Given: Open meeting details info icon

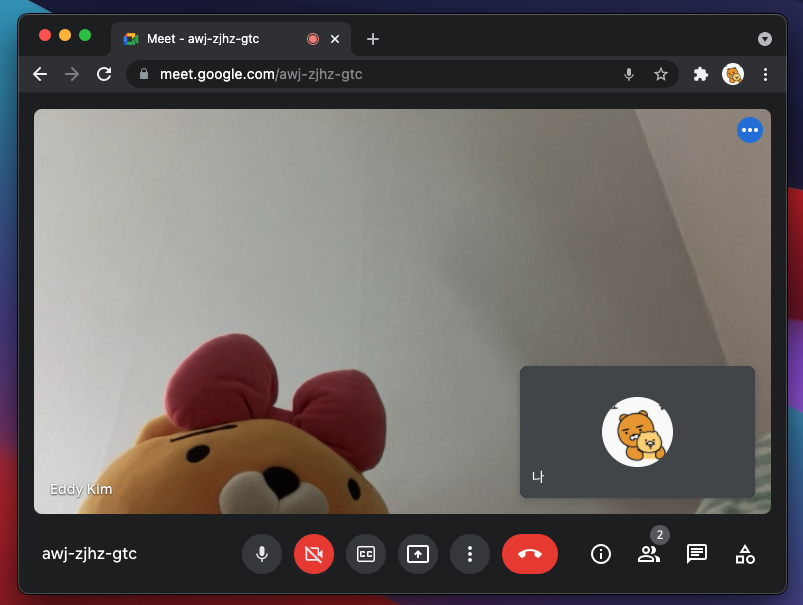Looking at the screenshot, I should tap(601, 554).
